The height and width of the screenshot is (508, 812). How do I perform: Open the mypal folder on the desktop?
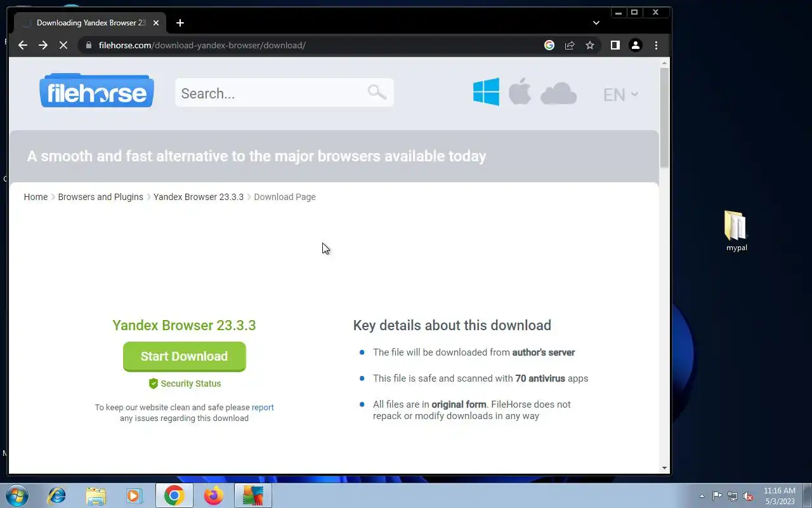coord(736,231)
